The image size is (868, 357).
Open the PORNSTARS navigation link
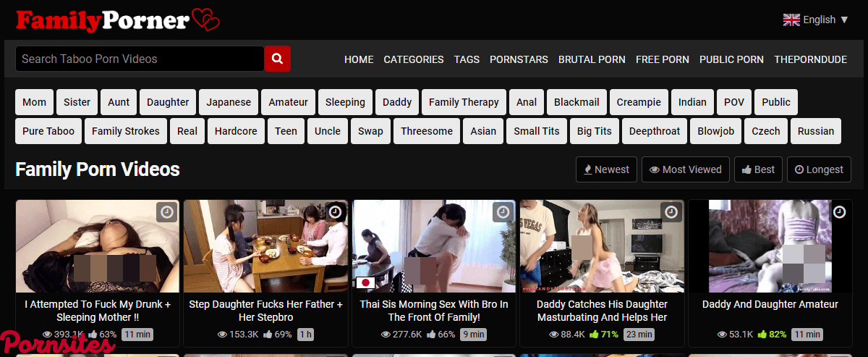(x=519, y=59)
